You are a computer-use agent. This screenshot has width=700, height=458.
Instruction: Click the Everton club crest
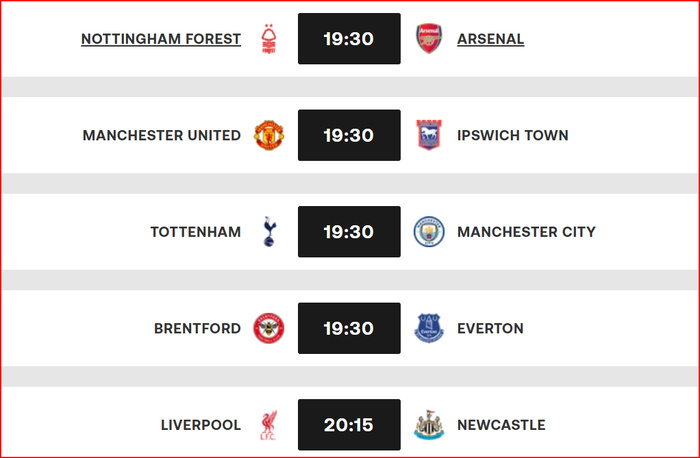tap(429, 328)
